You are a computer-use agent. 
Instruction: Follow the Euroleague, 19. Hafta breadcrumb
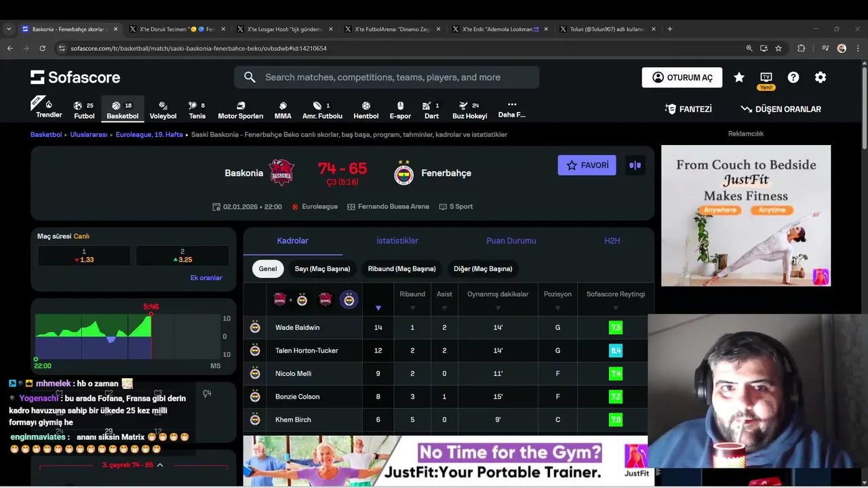[149, 135]
